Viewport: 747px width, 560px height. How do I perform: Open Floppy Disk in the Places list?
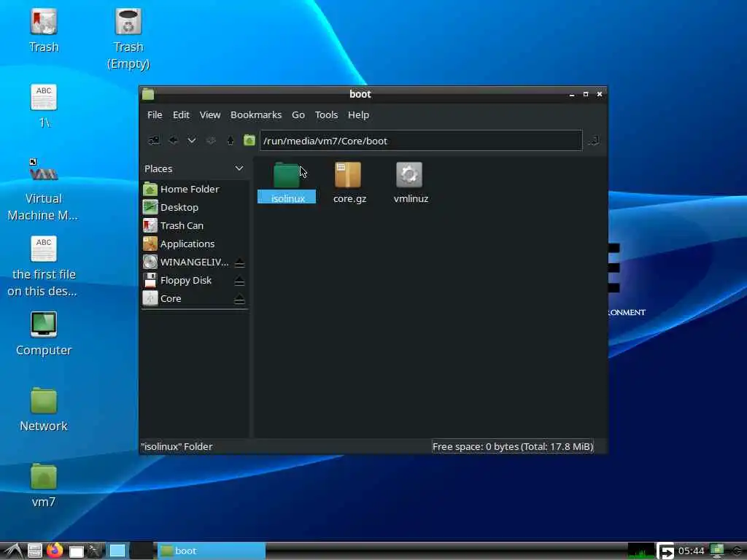tap(187, 281)
